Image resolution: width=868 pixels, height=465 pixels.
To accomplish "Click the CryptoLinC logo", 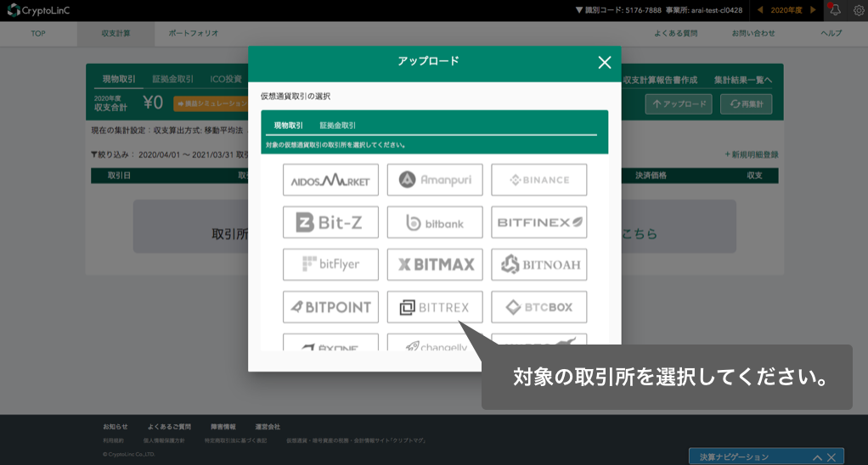I will click(38, 10).
